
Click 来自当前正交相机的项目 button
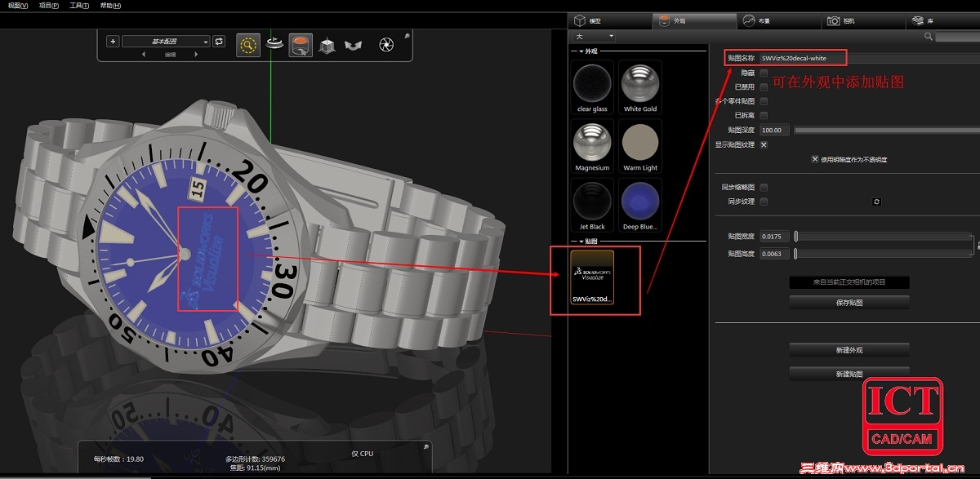[849, 282]
